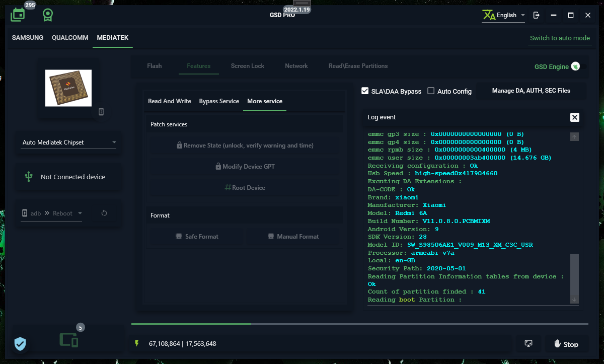Viewport: 604px width, 364px height.
Task: Click the blue shield check icon
Action: [x=20, y=344]
